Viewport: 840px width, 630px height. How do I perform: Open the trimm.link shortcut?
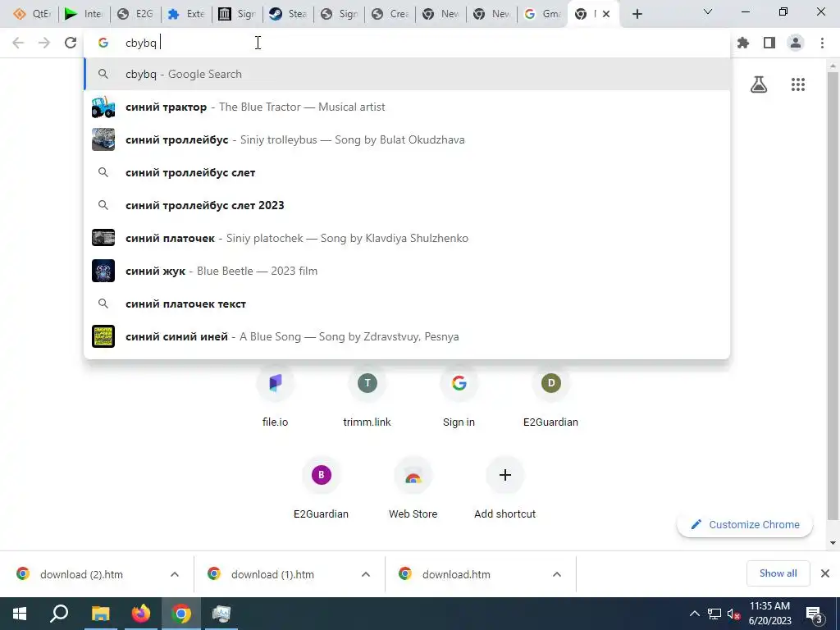click(367, 396)
